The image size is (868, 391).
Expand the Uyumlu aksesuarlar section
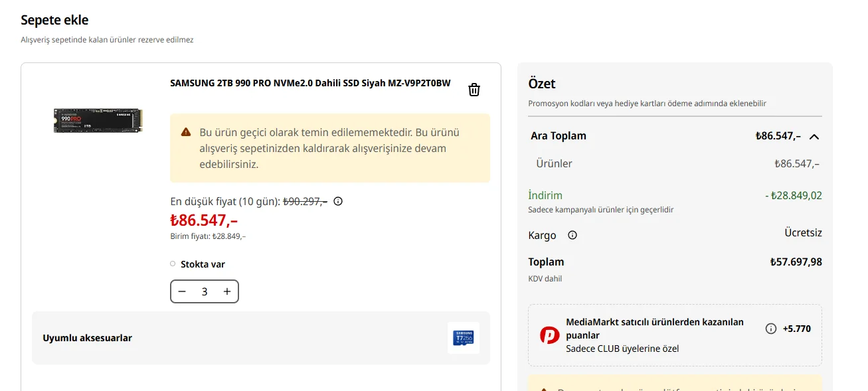click(x=260, y=338)
